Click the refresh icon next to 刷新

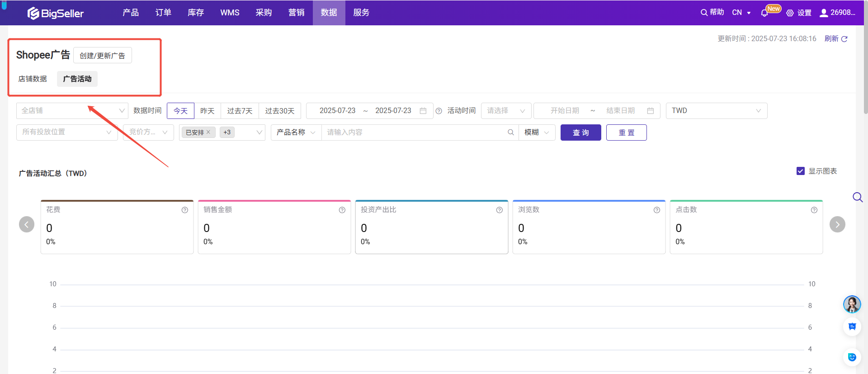click(x=844, y=39)
